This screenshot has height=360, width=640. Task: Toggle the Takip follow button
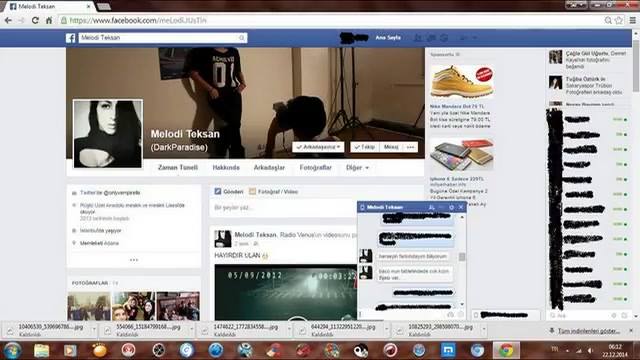[364, 147]
